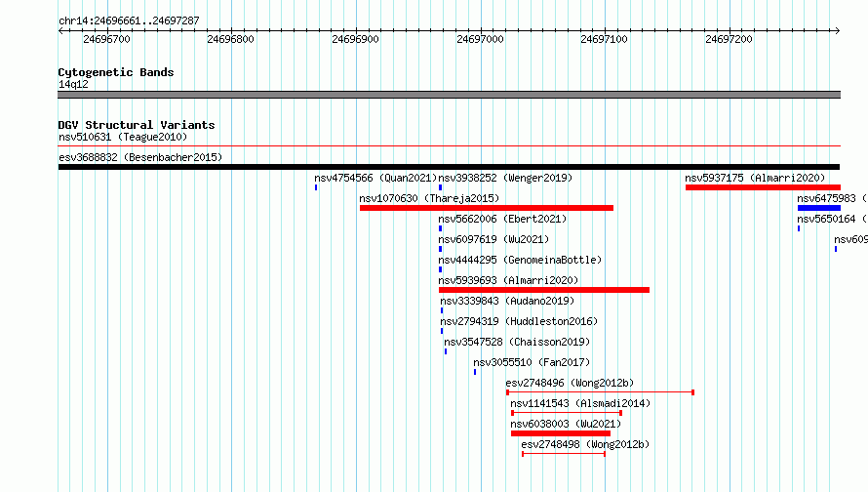This screenshot has height=492, width=868.
Task: Click the ruler tick label 24697000
Action: pyautogui.click(x=480, y=39)
